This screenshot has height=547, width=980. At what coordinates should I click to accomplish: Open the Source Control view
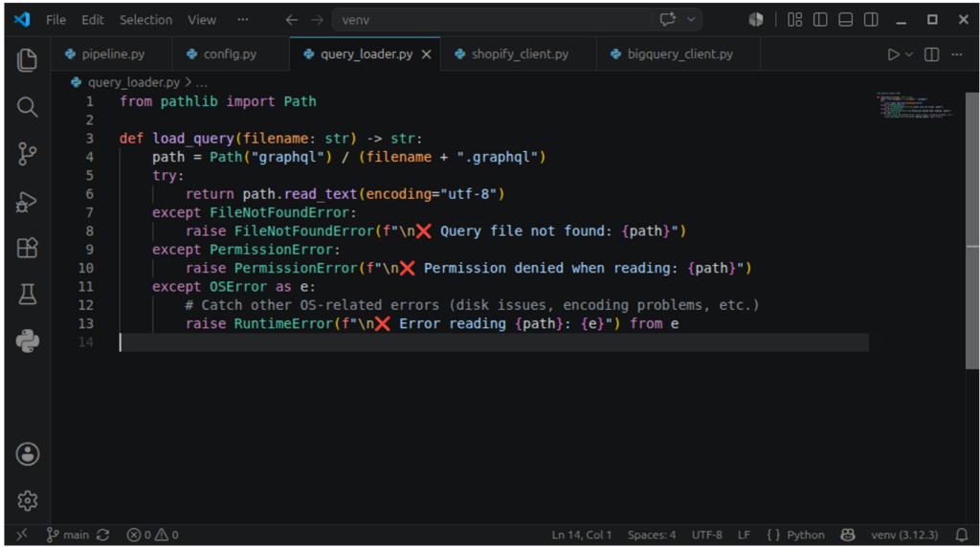(27, 154)
